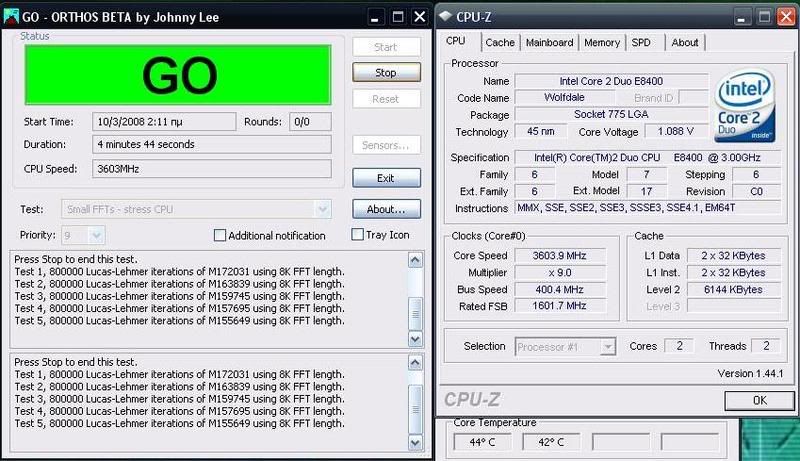Click the Multiplier x 9.0 value
This screenshot has height=461, width=800.
tap(560, 272)
